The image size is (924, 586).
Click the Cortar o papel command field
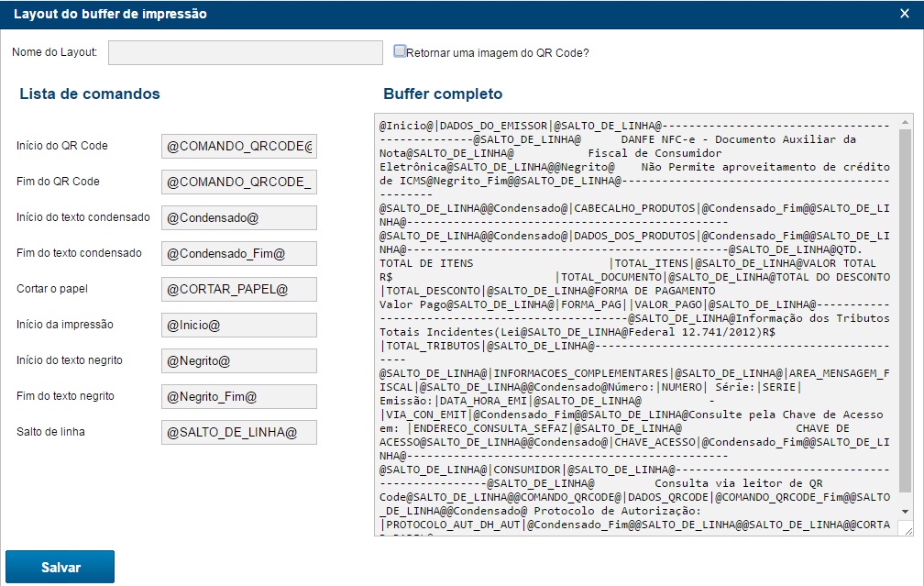(x=238, y=289)
